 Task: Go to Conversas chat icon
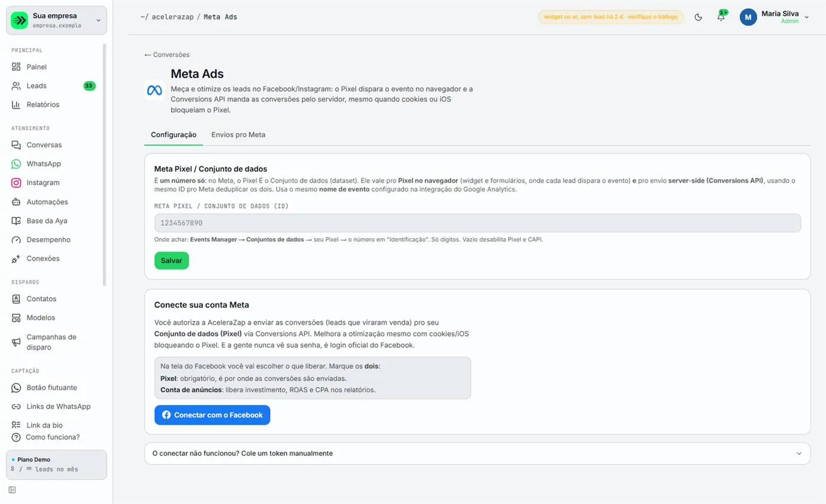click(16, 145)
